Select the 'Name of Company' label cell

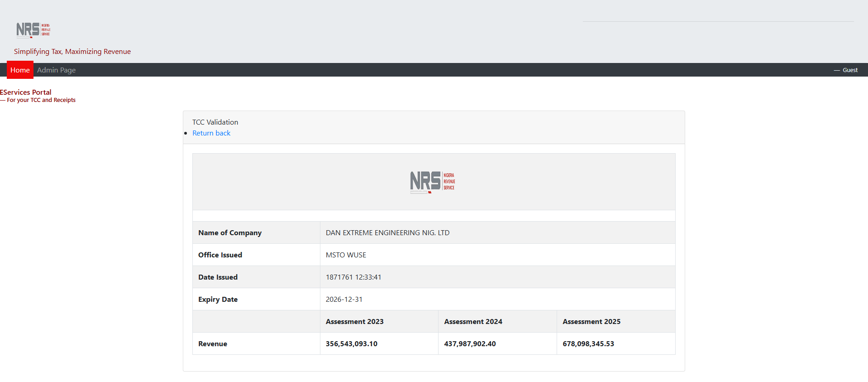(x=256, y=232)
